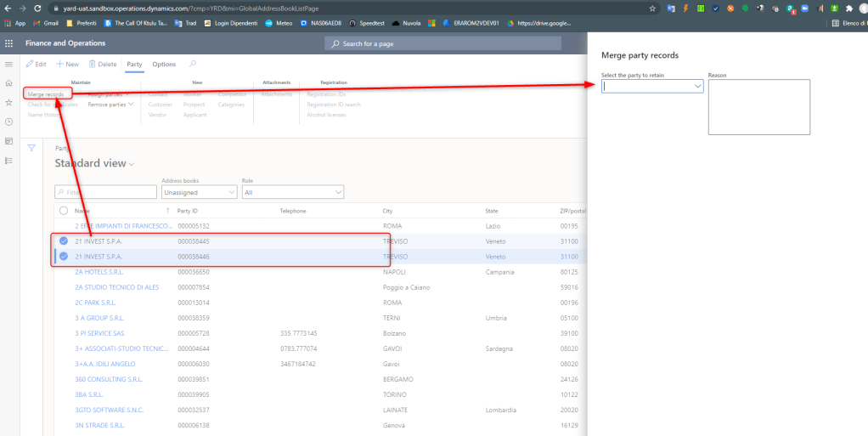
Task: Click city cell BERGAMO
Action: pyautogui.click(x=398, y=380)
